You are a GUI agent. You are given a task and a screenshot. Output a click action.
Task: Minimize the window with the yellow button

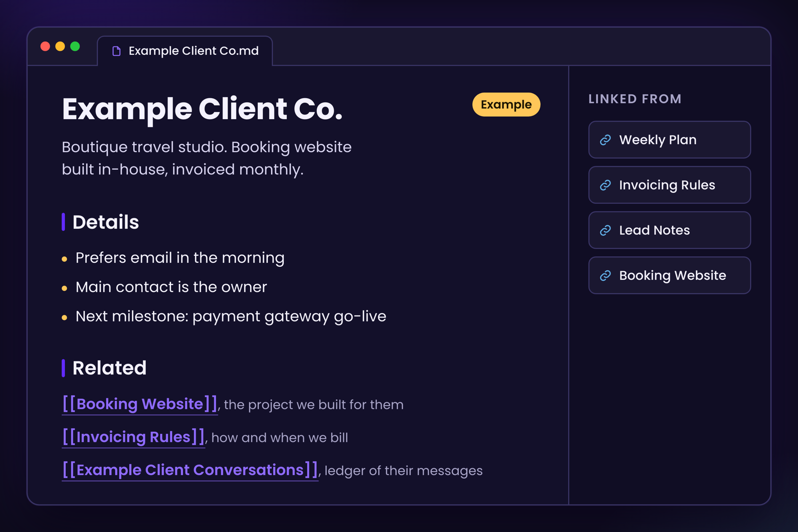60,46
